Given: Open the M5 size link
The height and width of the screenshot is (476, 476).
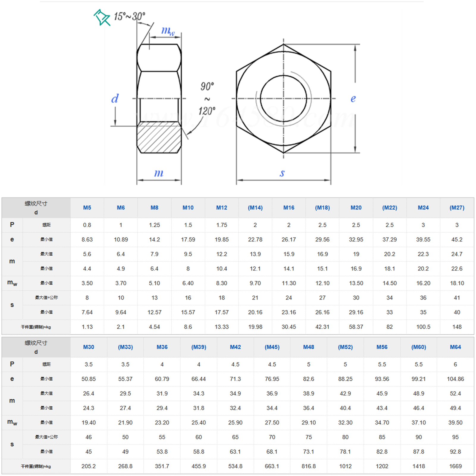Looking at the screenshot, I should coord(87,208).
